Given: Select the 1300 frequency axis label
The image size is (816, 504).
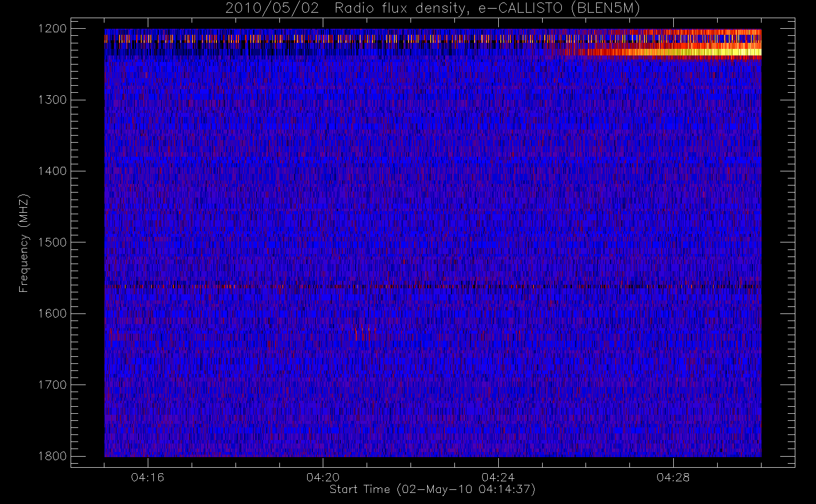Looking at the screenshot, I should coord(52,100).
